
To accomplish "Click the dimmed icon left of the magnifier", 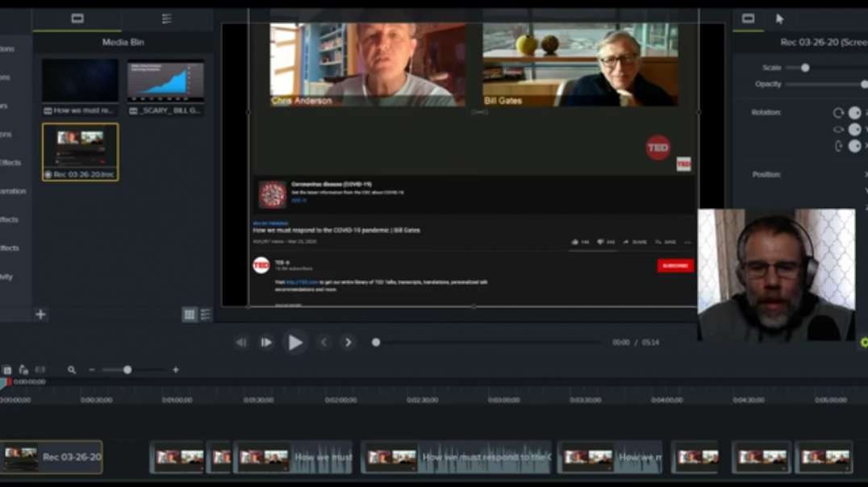I will tap(40, 369).
